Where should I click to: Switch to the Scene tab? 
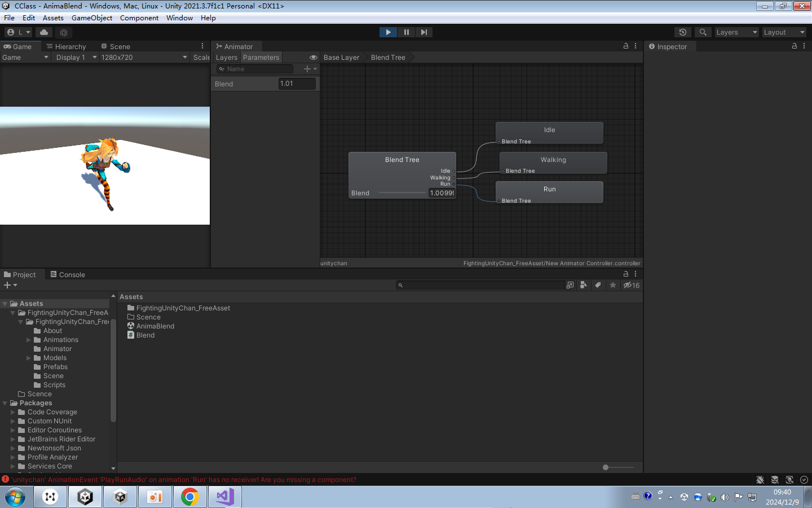pyautogui.click(x=116, y=46)
